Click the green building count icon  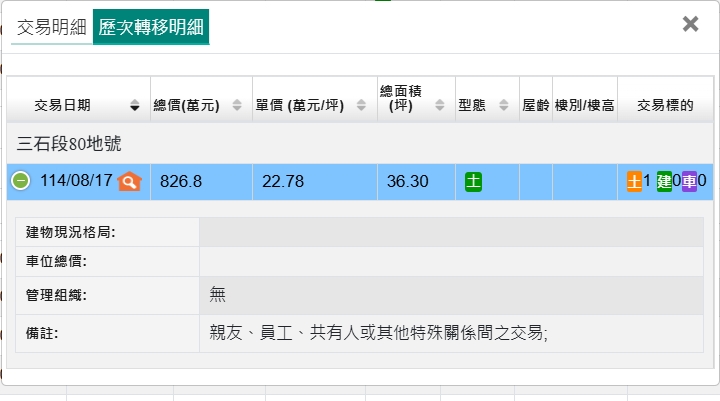[664, 181]
